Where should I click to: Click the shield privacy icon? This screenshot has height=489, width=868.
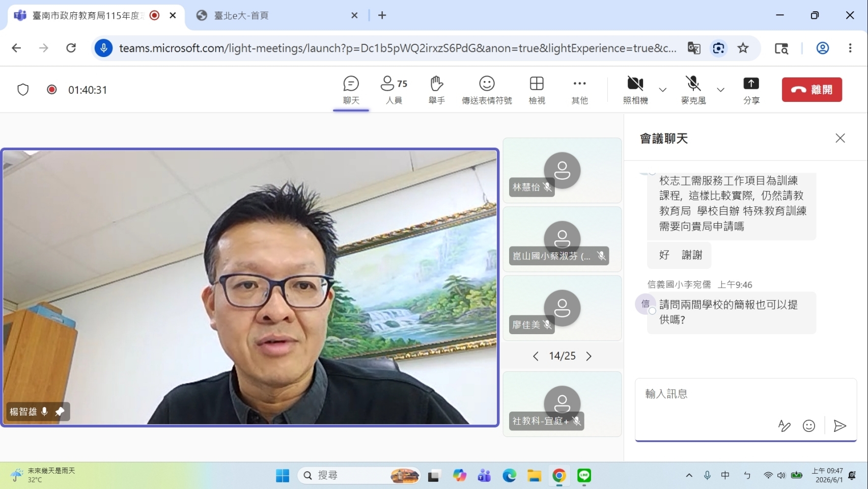tap(23, 90)
